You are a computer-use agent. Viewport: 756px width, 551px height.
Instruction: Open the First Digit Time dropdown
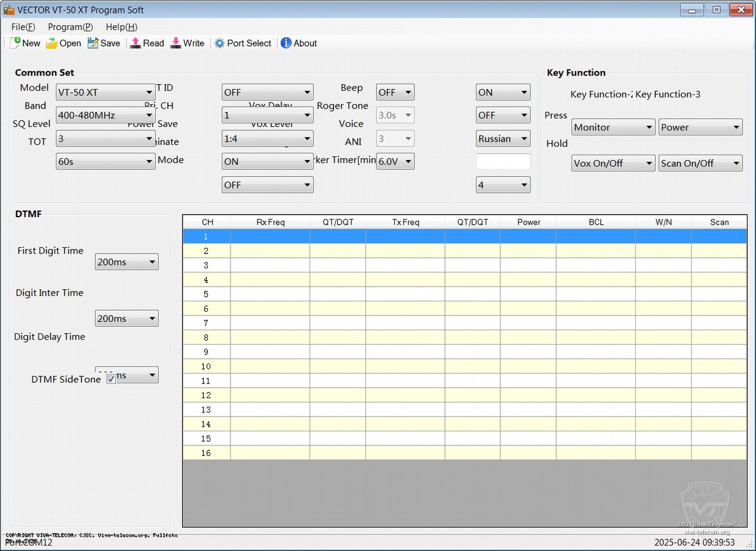[x=126, y=262]
